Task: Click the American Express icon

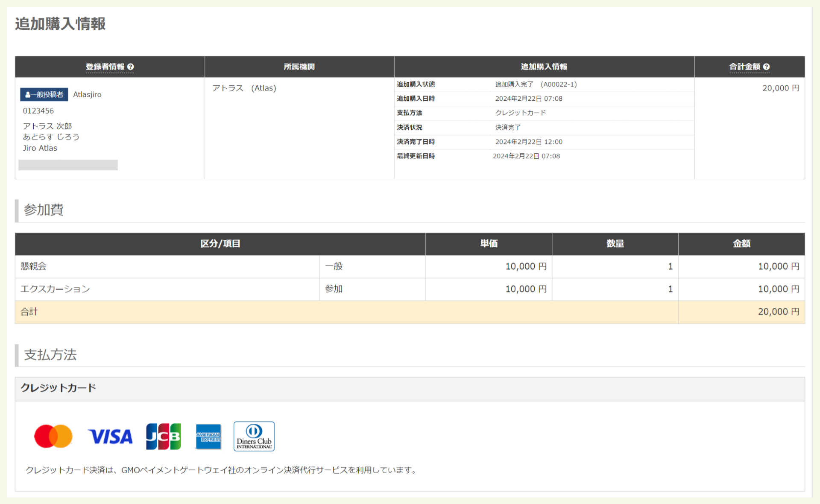Action: point(208,436)
